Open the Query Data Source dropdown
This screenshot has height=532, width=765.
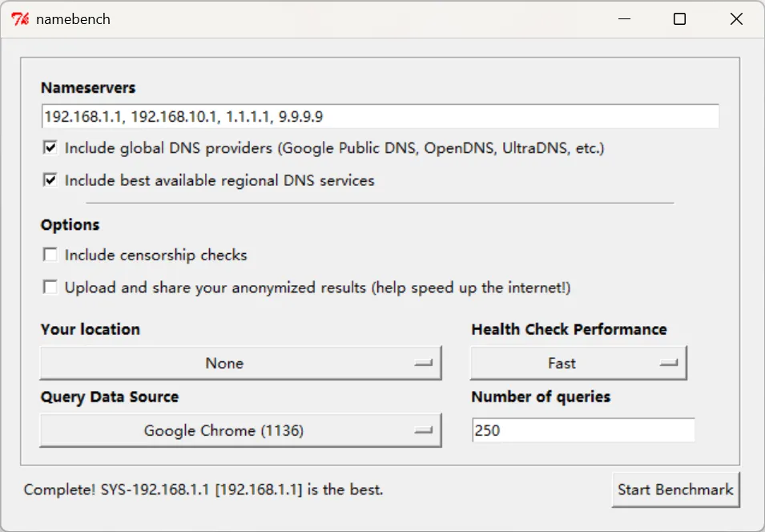240,431
